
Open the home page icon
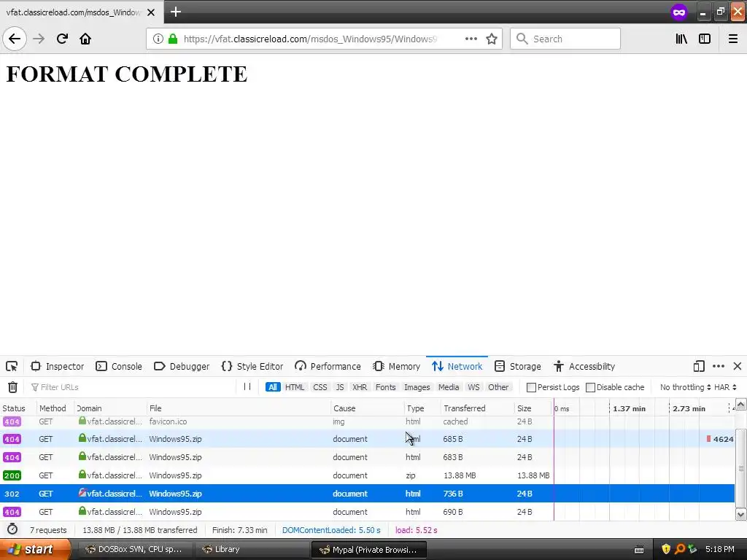(85, 39)
